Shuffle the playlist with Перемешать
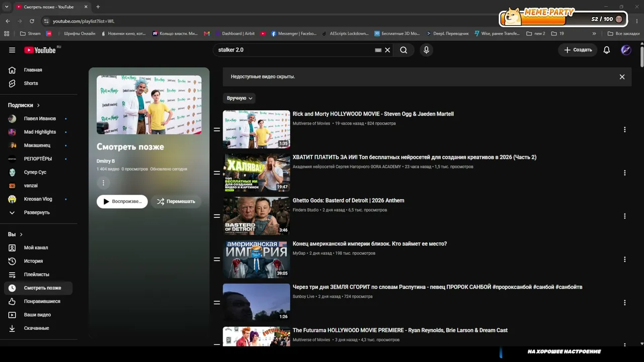Viewport: 644px width, 362px height. tap(176, 202)
